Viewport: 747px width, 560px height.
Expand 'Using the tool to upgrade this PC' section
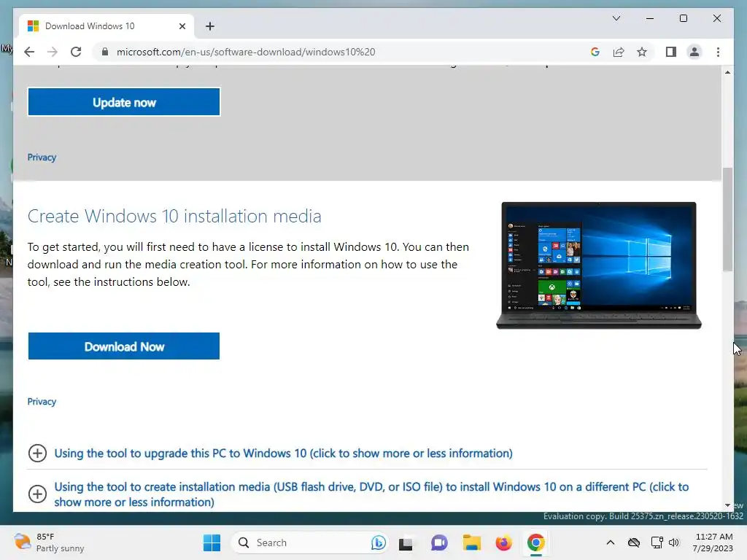(283, 453)
